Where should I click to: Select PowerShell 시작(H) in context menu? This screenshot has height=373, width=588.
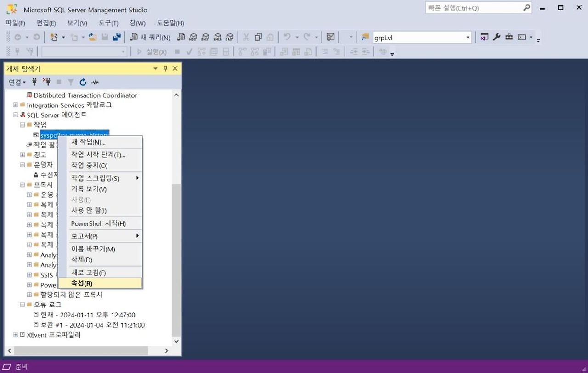tap(100, 223)
